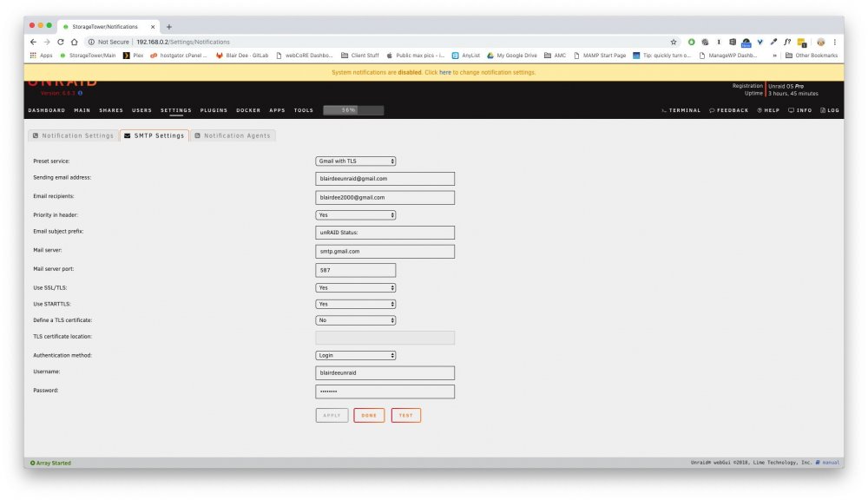The image size is (868, 500).
Task: Open Define a TLS certificate dropdown
Action: pos(355,320)
